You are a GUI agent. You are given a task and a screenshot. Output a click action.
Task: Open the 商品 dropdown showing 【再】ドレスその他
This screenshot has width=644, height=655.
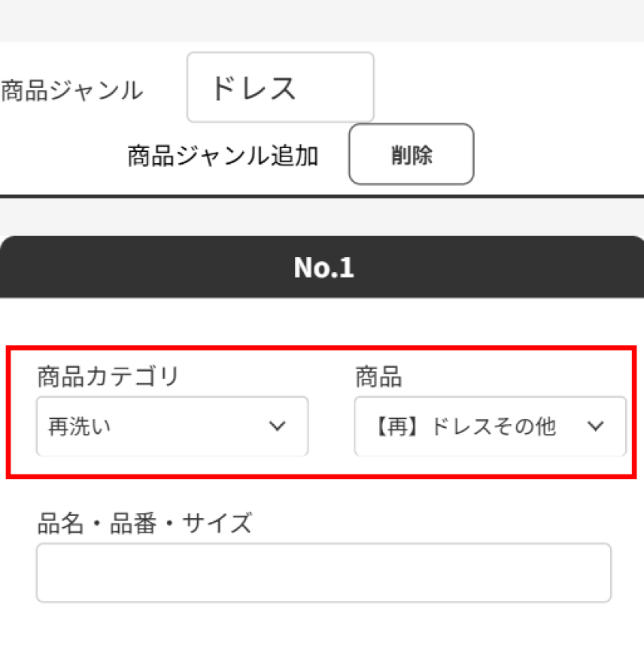[x=491, y=426]
